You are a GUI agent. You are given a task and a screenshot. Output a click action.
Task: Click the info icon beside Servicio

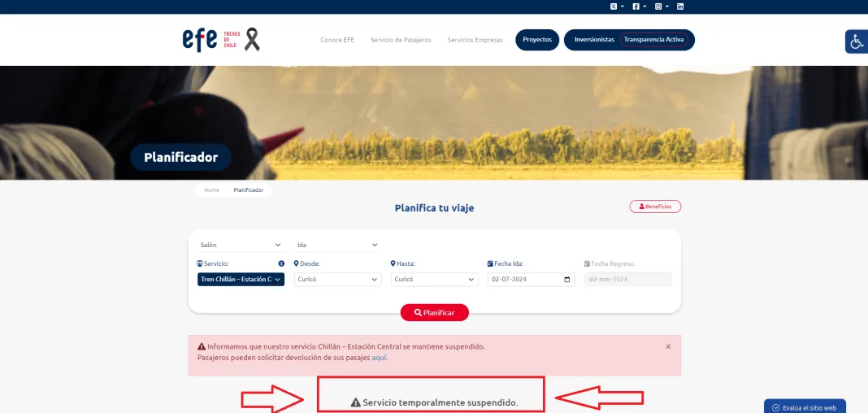pos(281,264)
